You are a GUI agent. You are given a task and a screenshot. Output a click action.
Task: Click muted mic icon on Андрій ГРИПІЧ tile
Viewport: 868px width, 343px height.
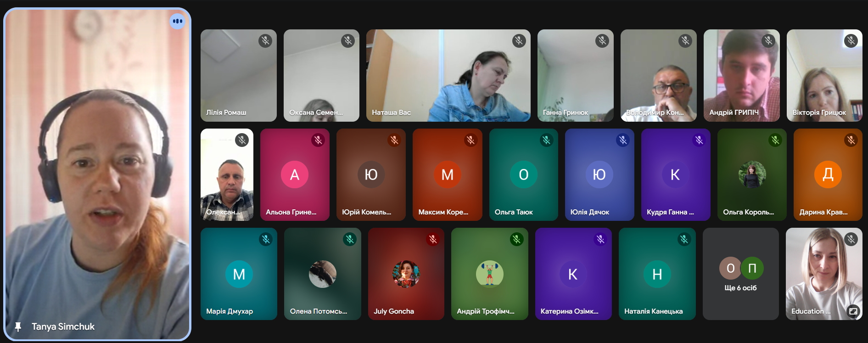[768, 41]
